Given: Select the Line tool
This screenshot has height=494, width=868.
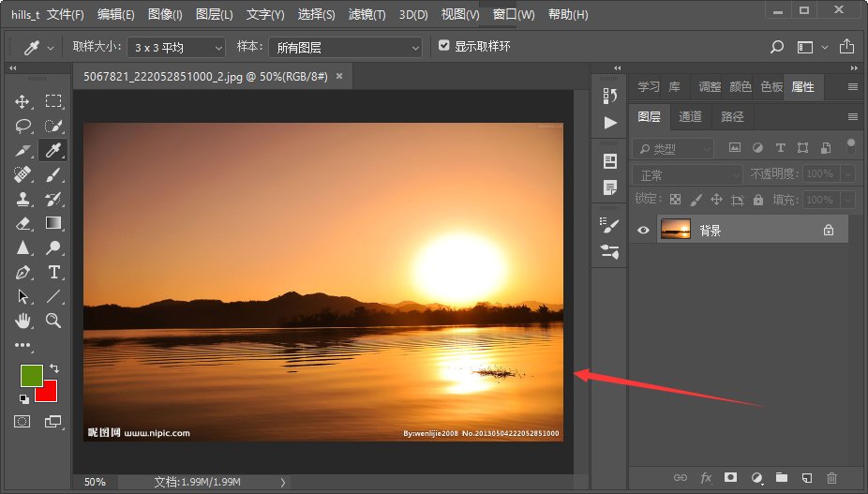Looking at the screenshot, I should coord(53,296).
